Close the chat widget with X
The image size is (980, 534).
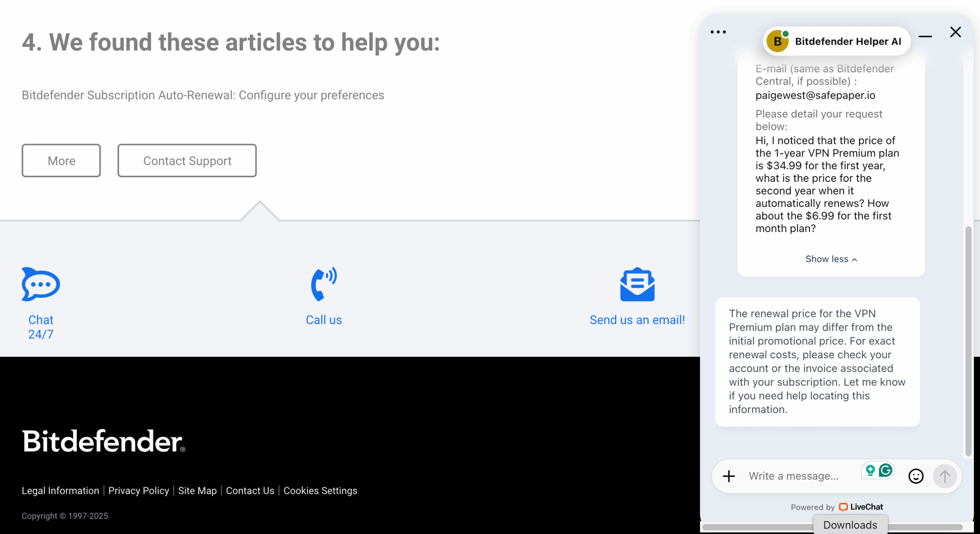click(x=955, y=32)
